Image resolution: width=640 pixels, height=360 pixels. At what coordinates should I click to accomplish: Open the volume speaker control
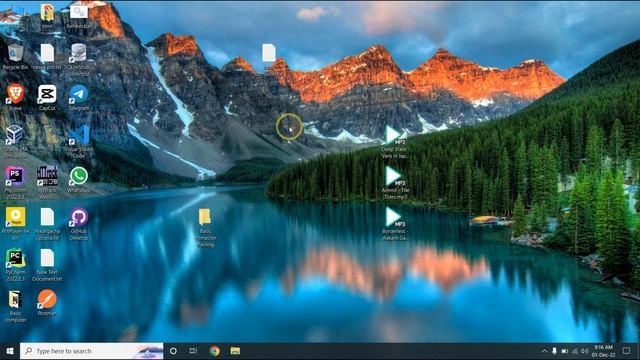point(584,351)
